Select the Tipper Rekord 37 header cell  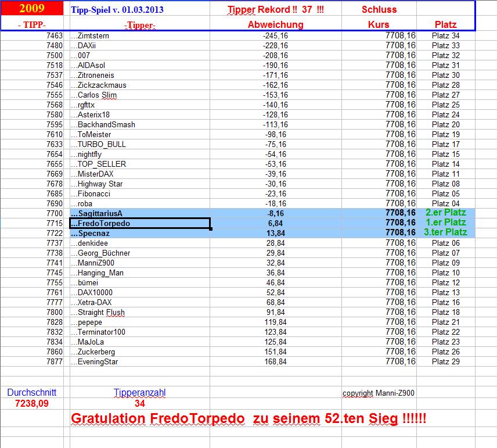pyautogui.click(x=275, y=9)
